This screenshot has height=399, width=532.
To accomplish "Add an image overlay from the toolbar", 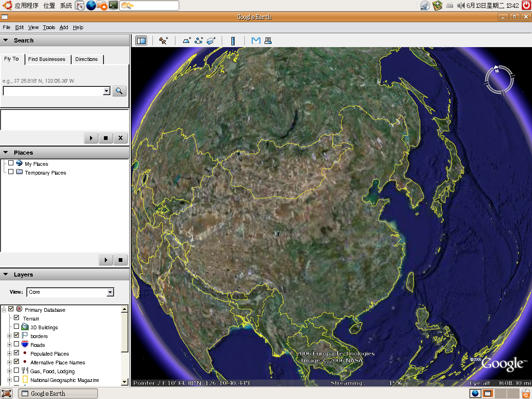I will (211, 41).
